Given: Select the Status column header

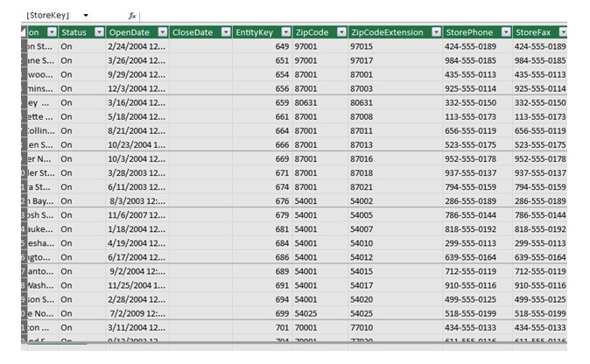Looking at the screenshot, I should 82,32.
